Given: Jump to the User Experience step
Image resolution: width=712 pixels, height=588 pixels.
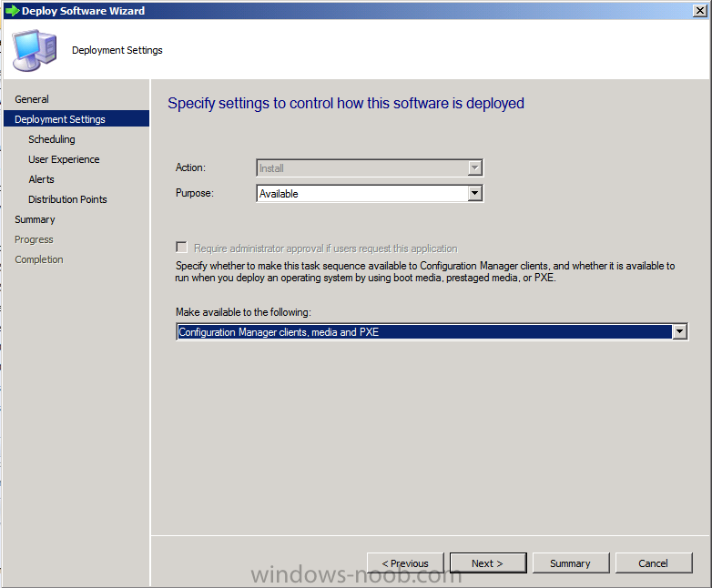Looking at the screenshot, I should (64, 159).
